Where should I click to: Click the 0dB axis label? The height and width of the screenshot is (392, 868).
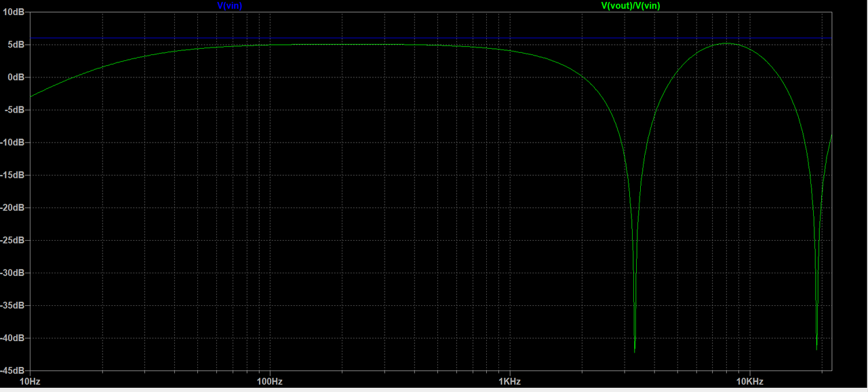[x=16, y=77]
